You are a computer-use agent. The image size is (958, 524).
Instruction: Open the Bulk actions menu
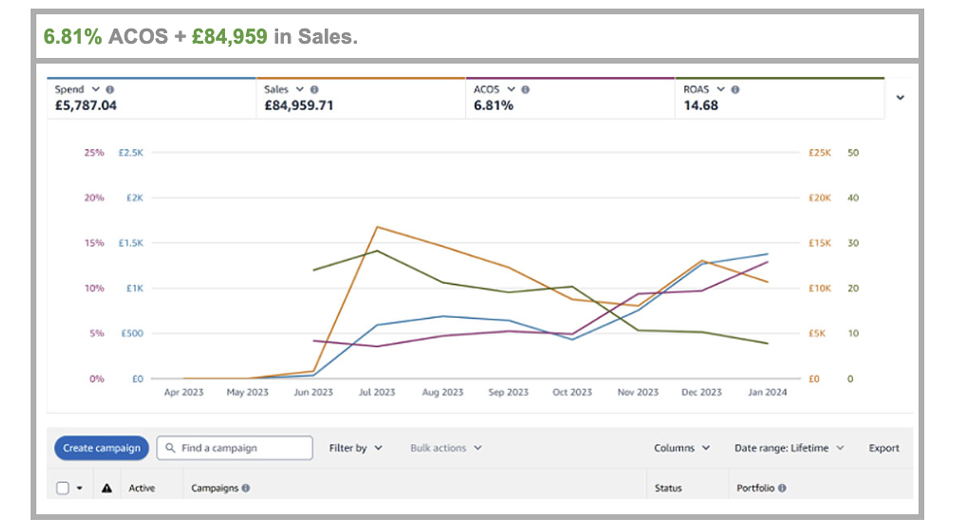click(445, 448)
